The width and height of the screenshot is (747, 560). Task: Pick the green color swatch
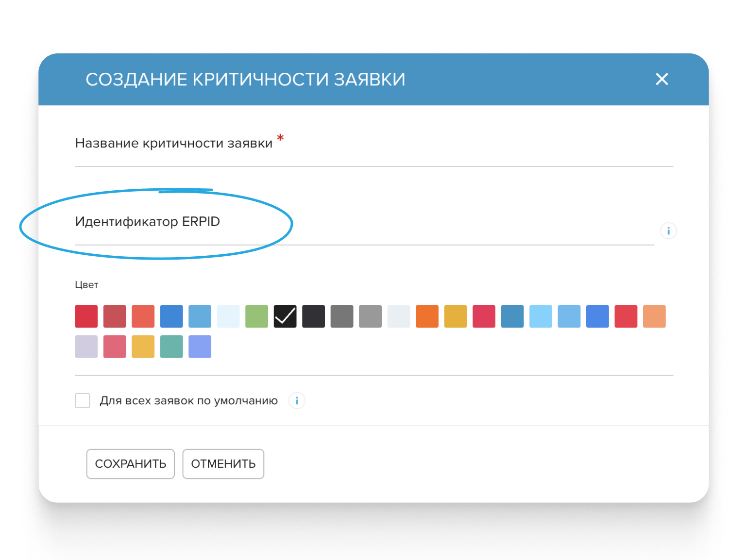pyautogui.click(x=257, y=316)
